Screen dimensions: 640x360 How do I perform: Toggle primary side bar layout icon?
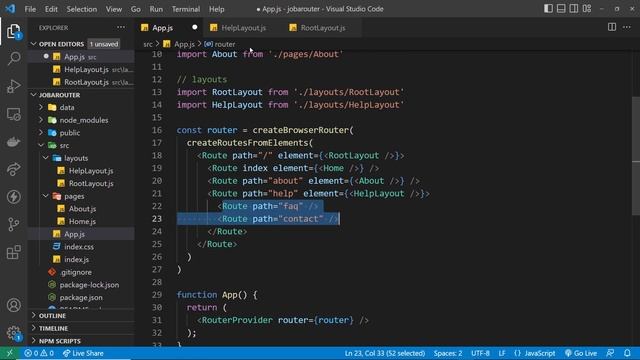coord(548,9)
